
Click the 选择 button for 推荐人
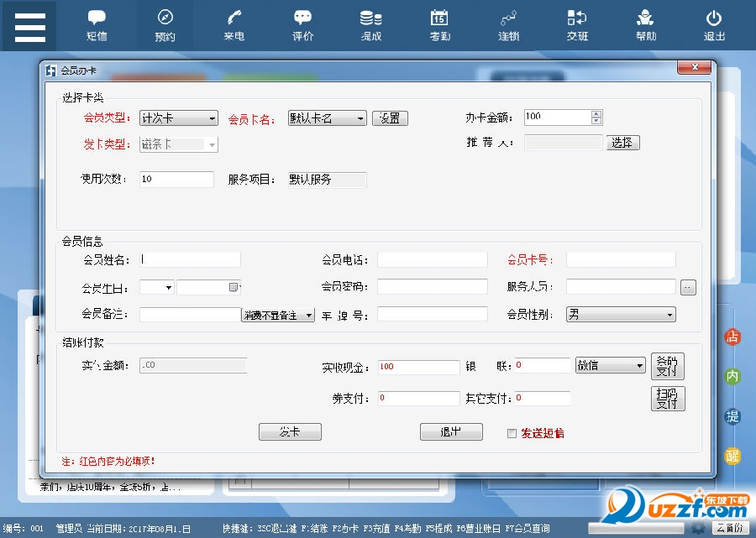tap(622, 143)
